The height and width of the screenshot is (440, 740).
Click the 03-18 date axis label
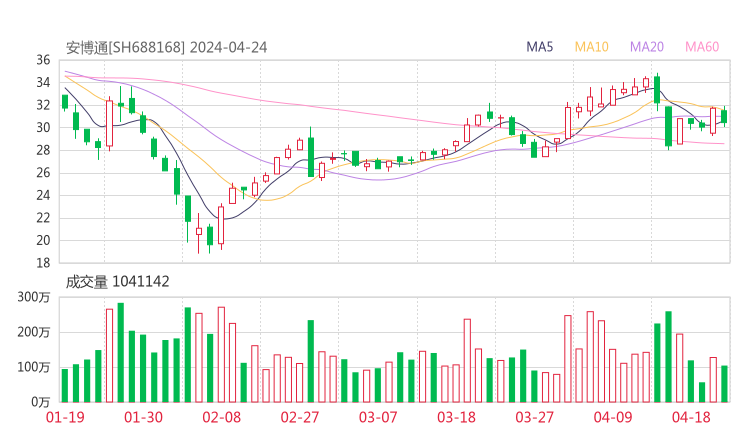(x=456, y=417)
